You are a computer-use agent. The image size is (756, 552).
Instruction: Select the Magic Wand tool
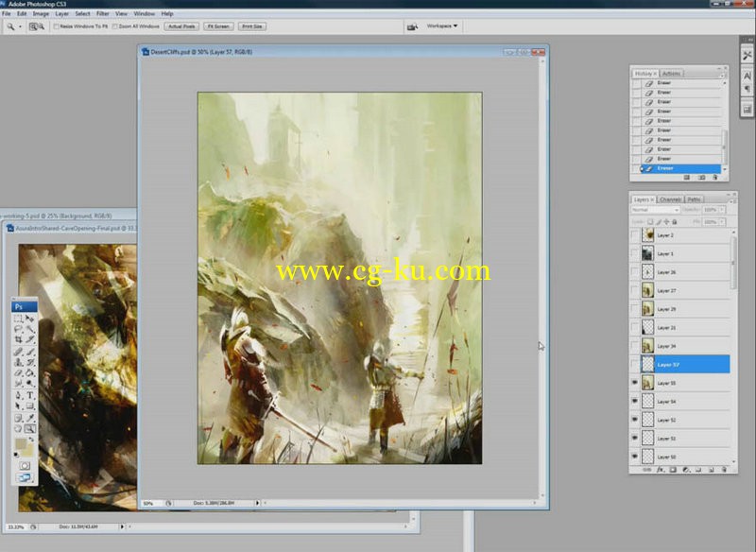pos(30,329)
